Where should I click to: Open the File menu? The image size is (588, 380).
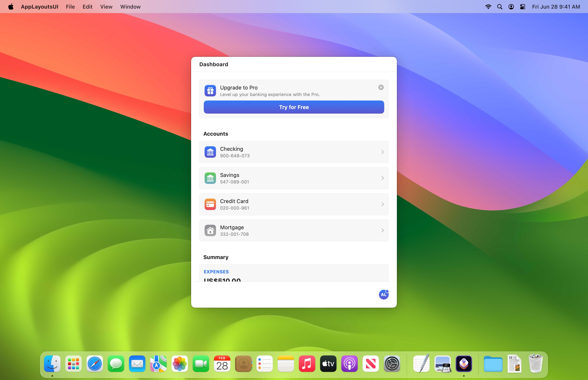(70, 7)
